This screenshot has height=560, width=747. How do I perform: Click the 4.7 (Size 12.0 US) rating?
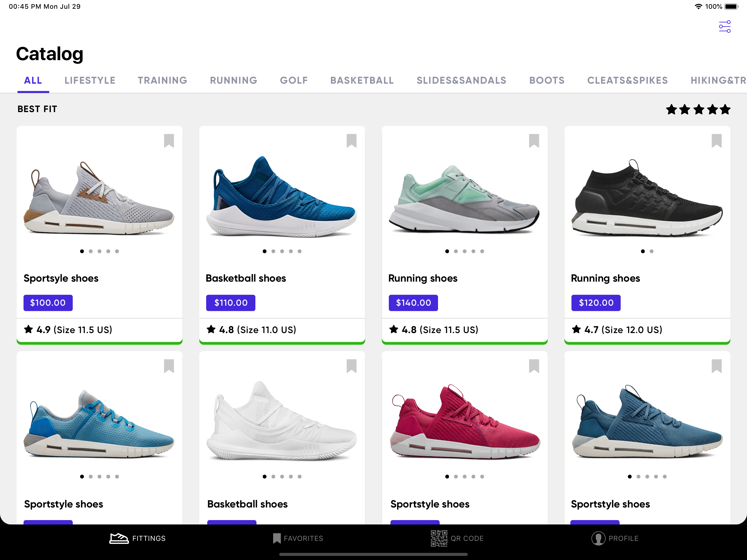617,330
